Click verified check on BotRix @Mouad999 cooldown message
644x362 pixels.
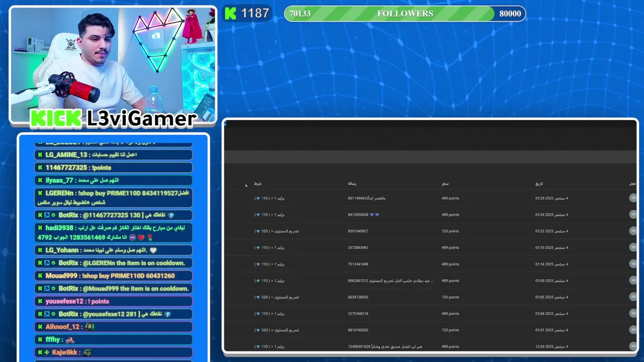pyautogui.click(x=53, y=289)
